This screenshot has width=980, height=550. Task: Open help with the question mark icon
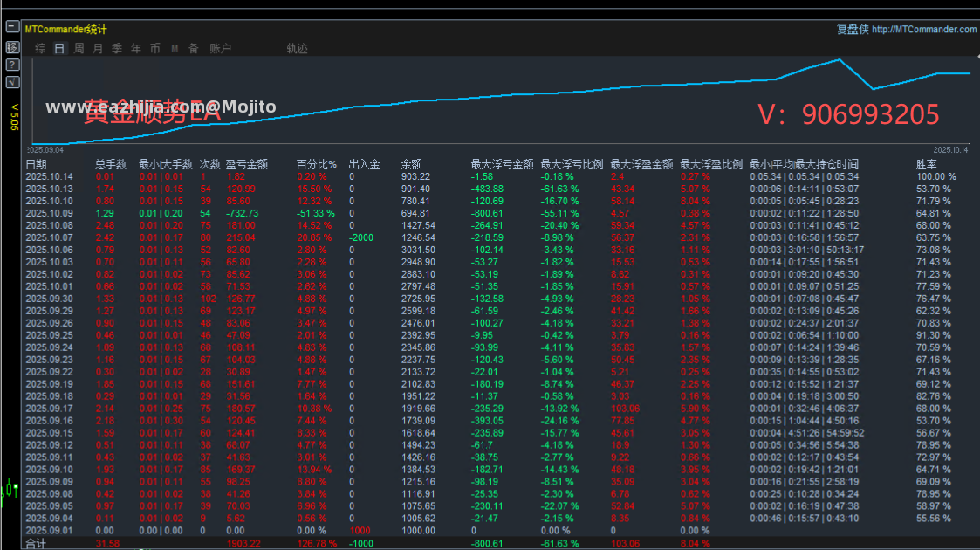12,65
